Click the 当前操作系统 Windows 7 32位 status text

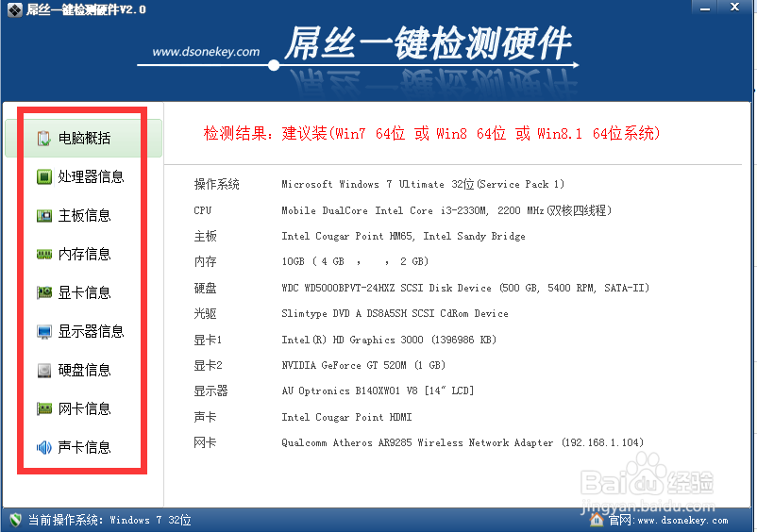109,520
